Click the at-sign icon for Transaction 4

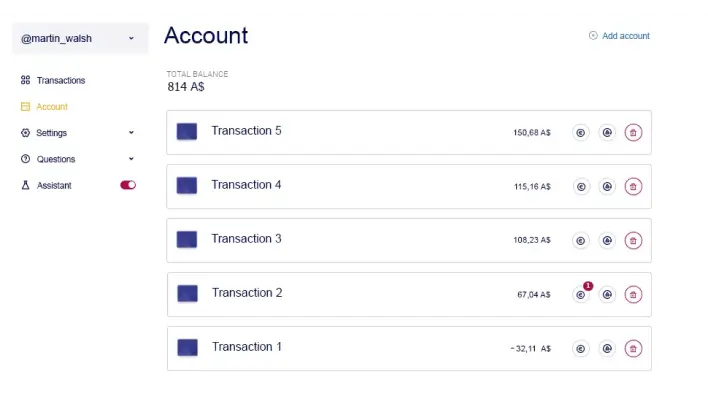(607, 186)
